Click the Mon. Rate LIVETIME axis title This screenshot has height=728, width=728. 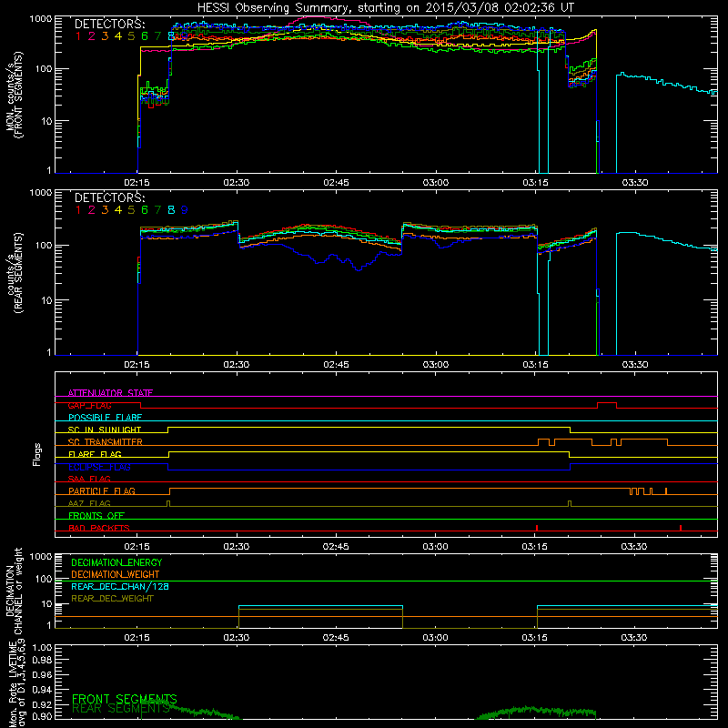(16, 683)
